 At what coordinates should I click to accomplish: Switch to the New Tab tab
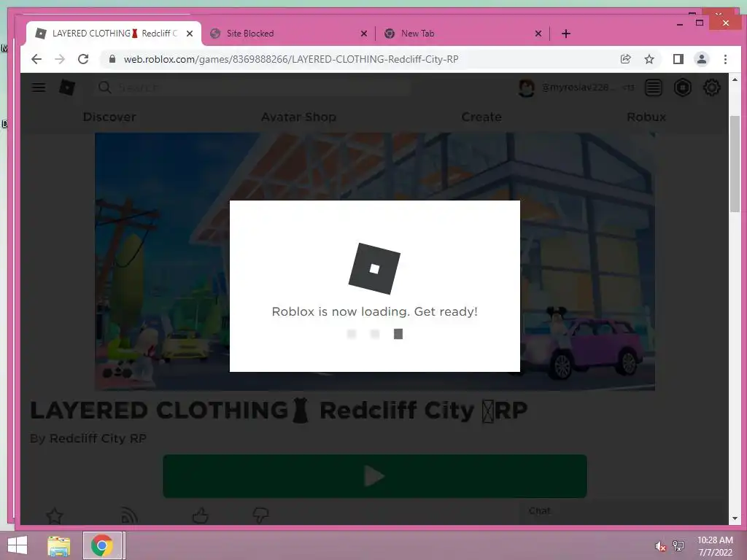[462, 34]
